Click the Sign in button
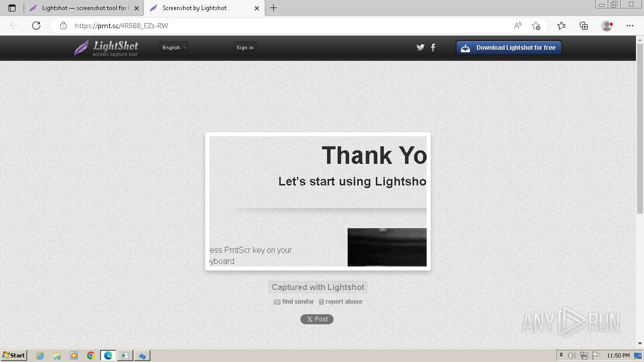Screen dimensions: 644x362 click(245, 47)
